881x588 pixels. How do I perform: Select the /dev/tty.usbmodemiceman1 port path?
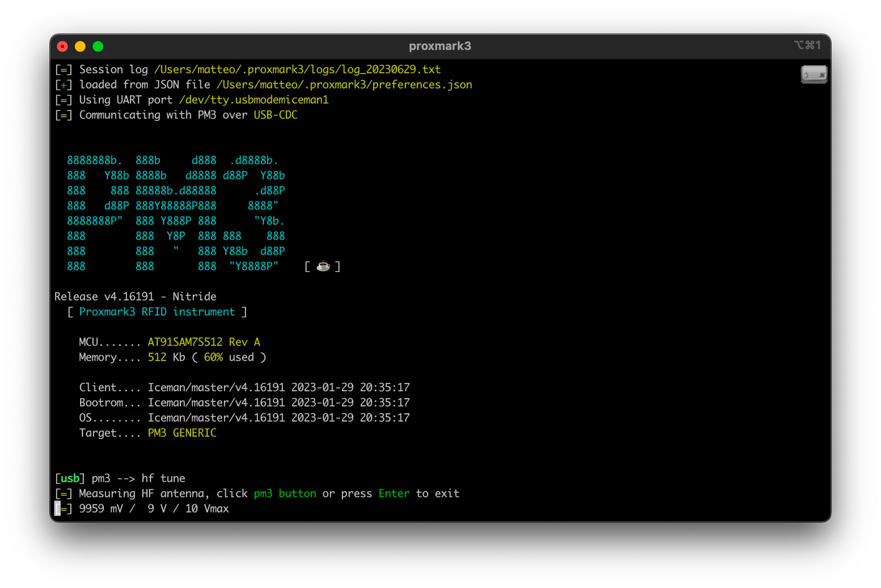(x=254, y=100)
